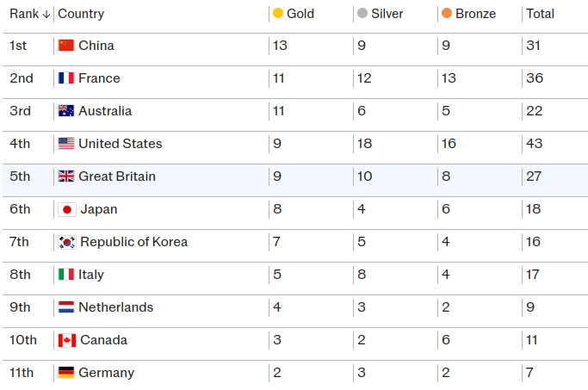Click the Total column header
The width and height of the screenshot is (588, 390).
pyautogui.click(x=540, y=14)
